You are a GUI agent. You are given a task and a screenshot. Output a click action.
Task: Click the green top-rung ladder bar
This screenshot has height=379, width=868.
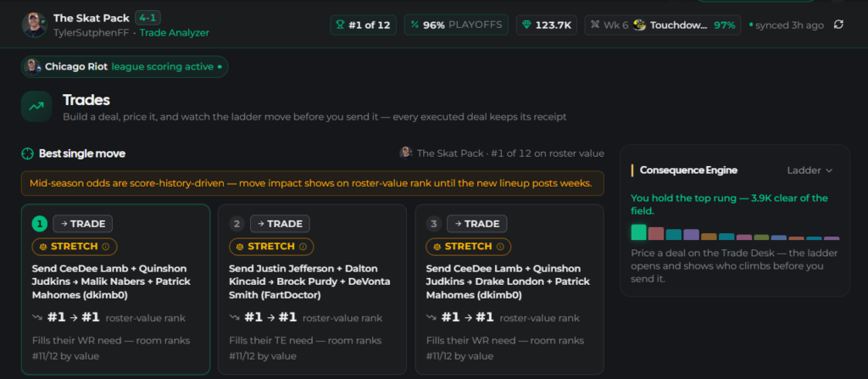(638, 232)
